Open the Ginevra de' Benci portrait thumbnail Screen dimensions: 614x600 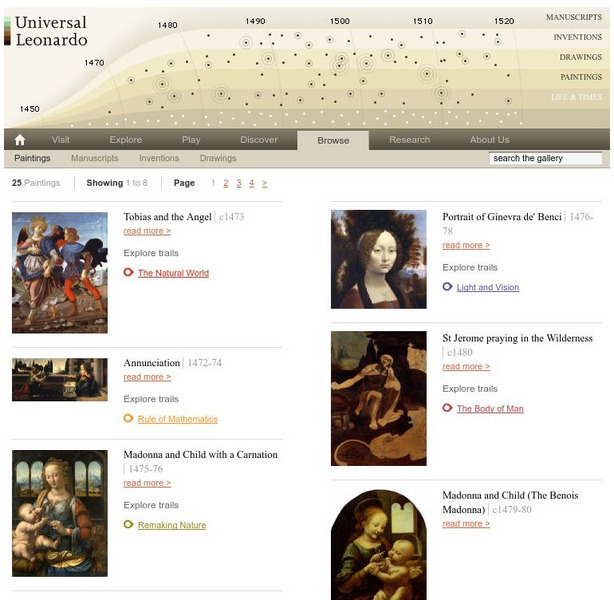click(x=379, y=259)
